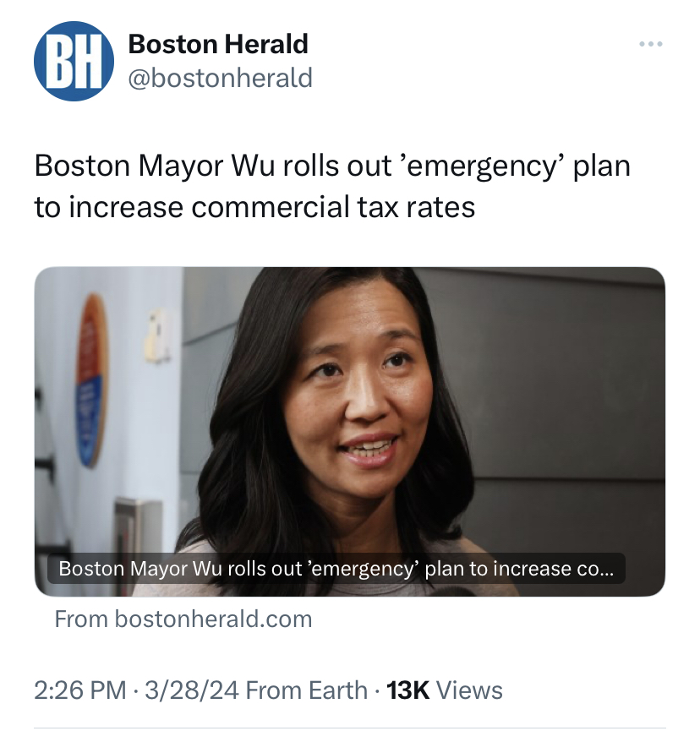Select the From Earth location label
The image size is (700, 731).
(x=306, y=690)
